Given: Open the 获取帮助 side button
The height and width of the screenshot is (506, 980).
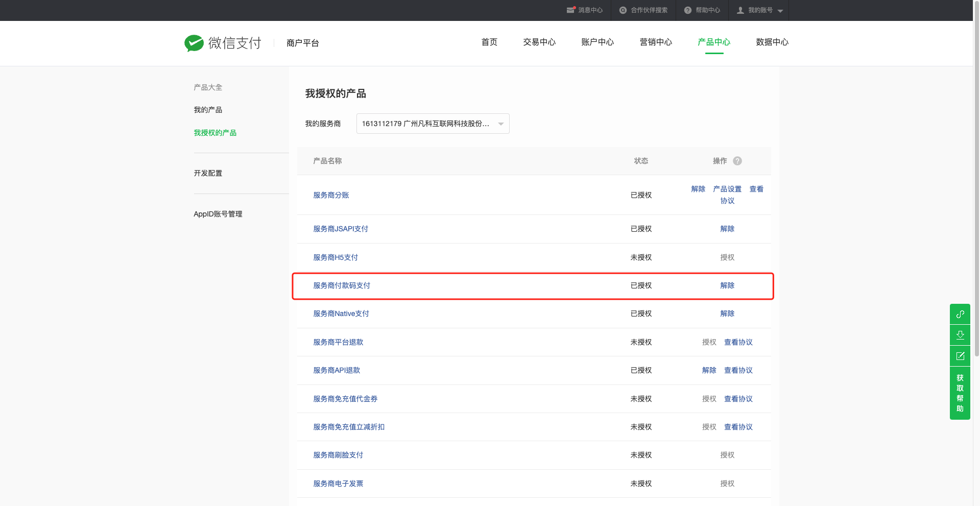Looking at the screenshot, I should point(960,393).
